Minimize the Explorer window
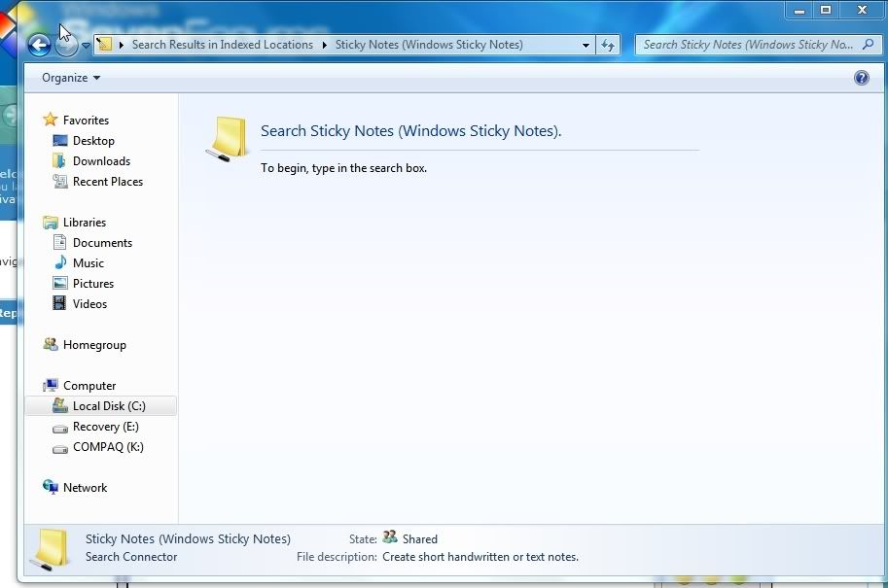The height and width of the screenshot is (588, 888). click(x=799, y=10)
